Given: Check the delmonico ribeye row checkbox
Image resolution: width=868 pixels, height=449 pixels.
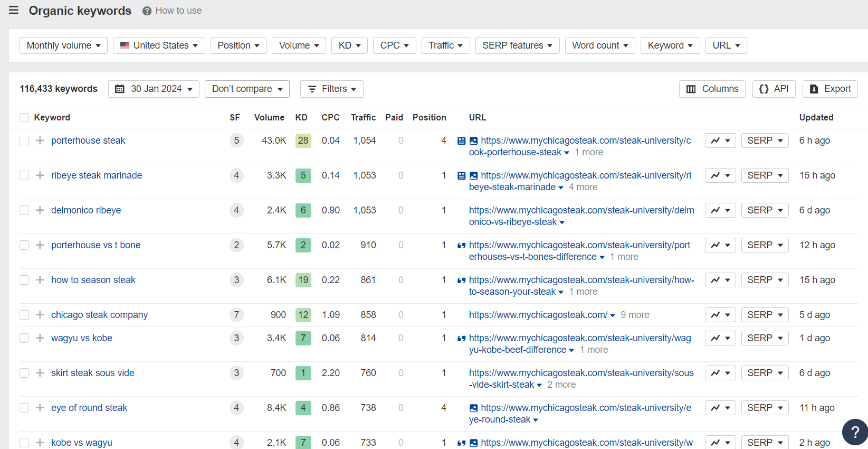Looking at the screenshot, I should pos(24,210).
